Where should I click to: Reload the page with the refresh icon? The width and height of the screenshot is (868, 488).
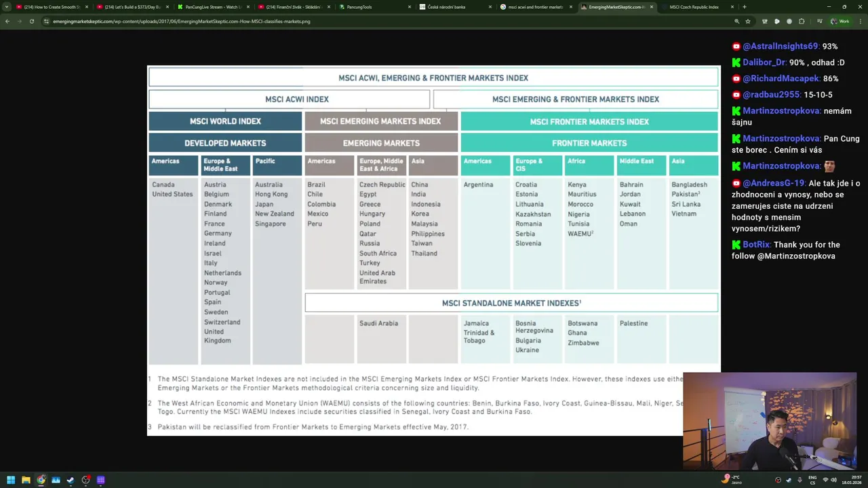[x=31, y=21]
